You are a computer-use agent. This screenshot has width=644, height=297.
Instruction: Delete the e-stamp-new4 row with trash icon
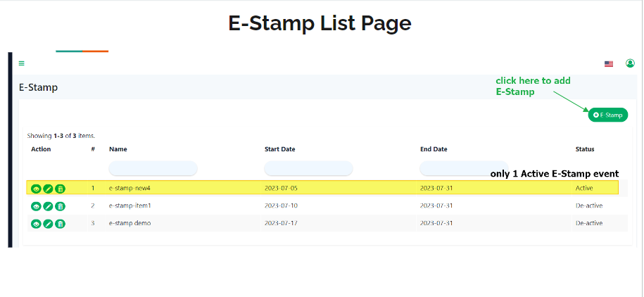tap(61, 189)
